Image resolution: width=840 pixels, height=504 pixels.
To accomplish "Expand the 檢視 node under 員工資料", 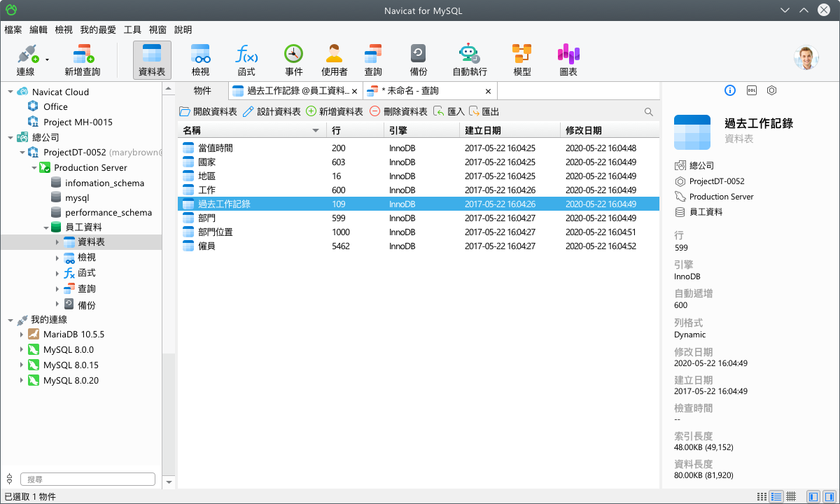I will tap(57, 258).
